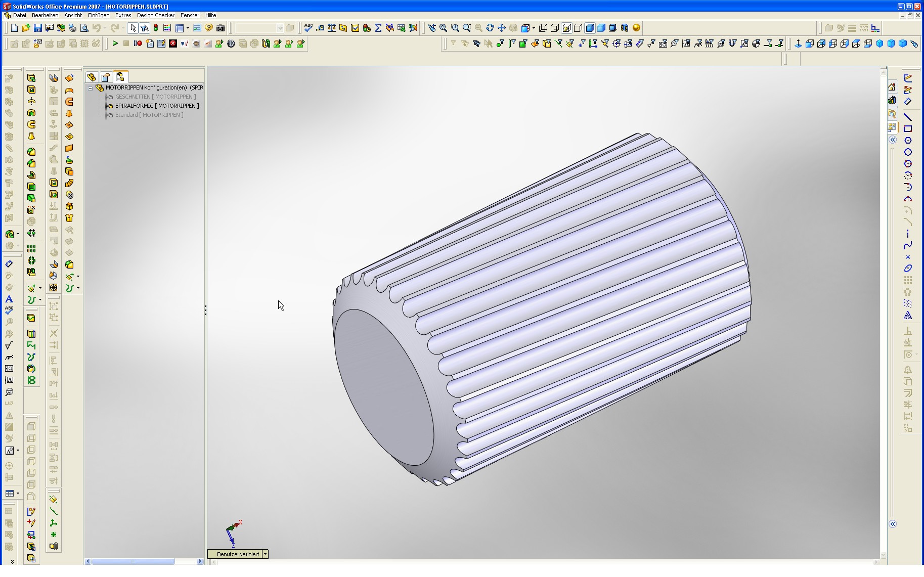Image resolution: width=924 pixels, height=577 pixels.
Task: Click the Undo arrow
Action: tap(96, 28)
